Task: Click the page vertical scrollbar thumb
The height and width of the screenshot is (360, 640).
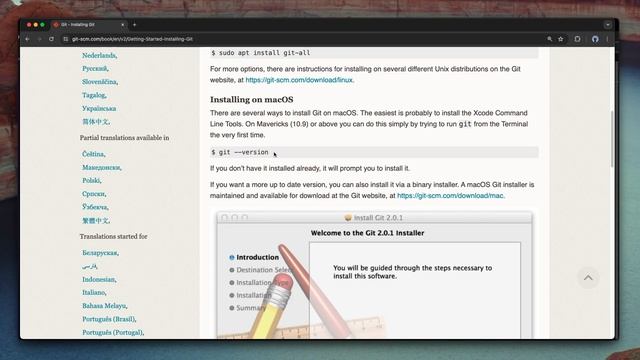Action: point(612,139)
